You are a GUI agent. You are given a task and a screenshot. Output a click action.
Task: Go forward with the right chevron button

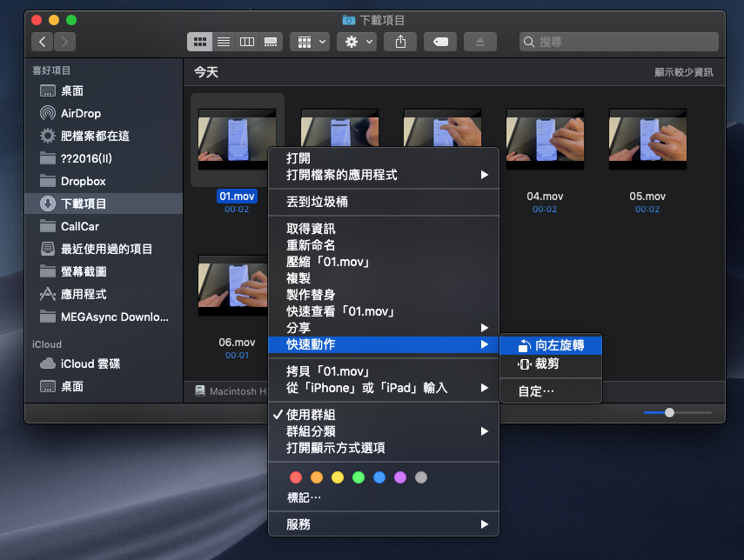point(64,42)
